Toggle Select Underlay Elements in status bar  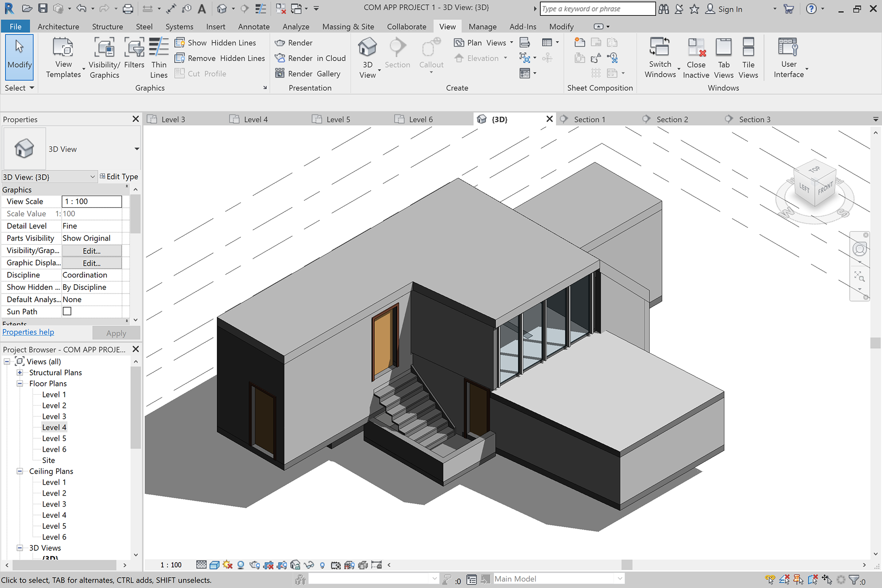[x=785, y=580]
